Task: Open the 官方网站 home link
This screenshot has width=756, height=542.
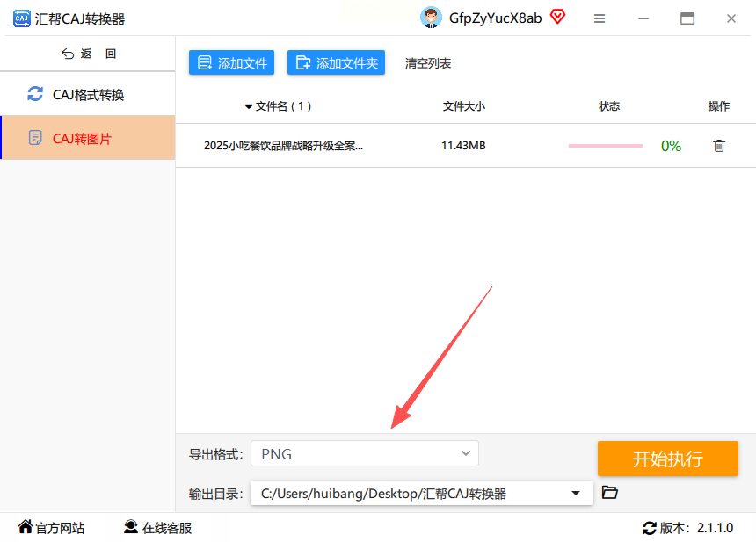Action: [x=51, y=528]
